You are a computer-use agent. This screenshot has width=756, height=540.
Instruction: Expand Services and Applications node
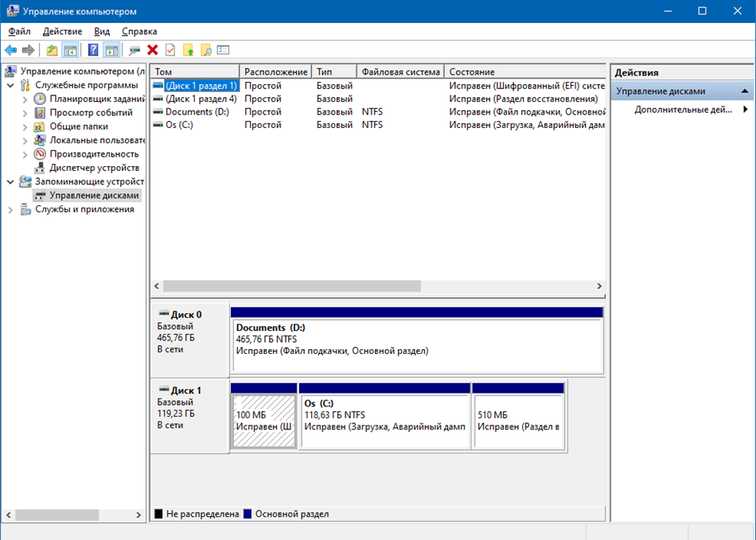tap(10, 209)
